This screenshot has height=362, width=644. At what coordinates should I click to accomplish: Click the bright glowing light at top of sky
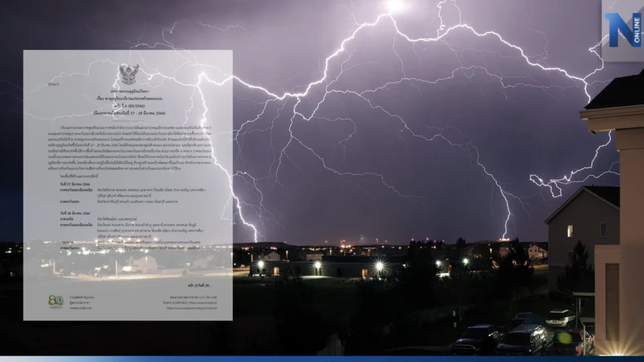[396, 6]
